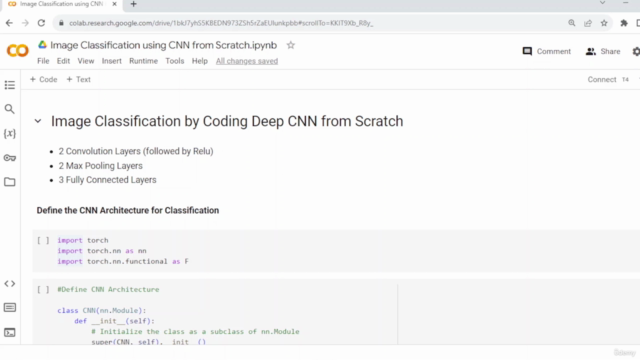The image size is (640, 360).
Task: Open a new browser tab
Action: tap(133, 4)
